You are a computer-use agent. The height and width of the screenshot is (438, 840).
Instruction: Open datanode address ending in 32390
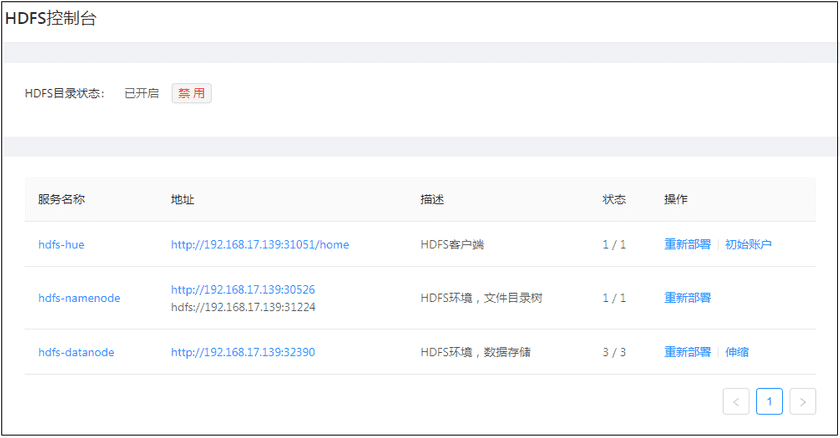243,352
